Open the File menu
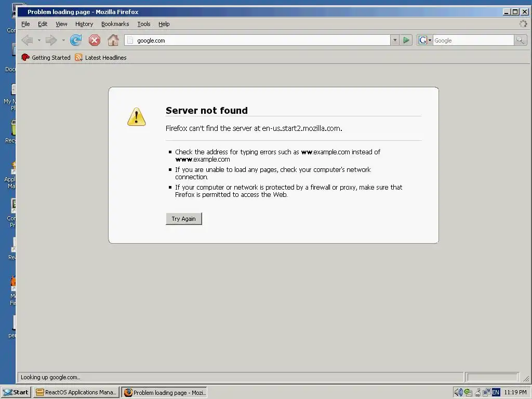 (x=25, y=24)
